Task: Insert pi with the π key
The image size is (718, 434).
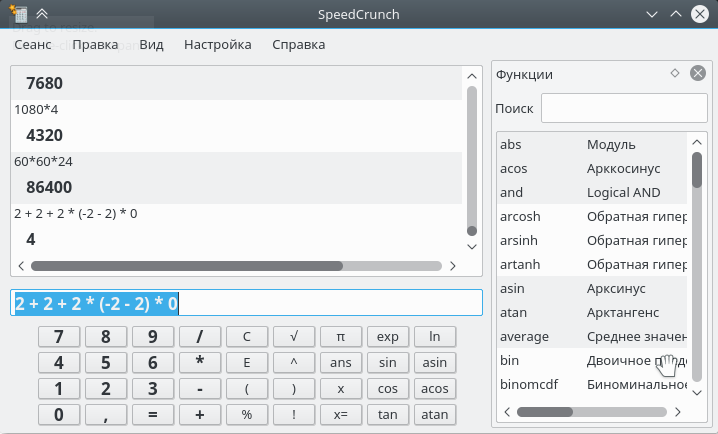Action: pos(341,336)
